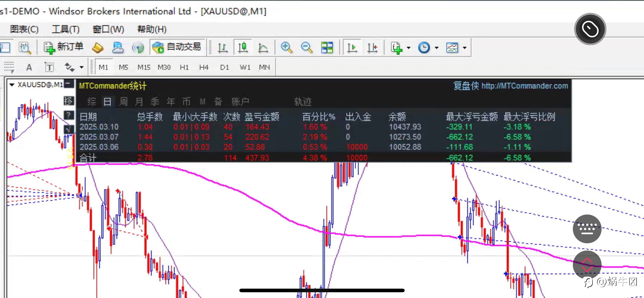Image resolution: width=644 pixels, height=298 pixels.
Task: Select the Fibonacci dotted lines tool
Action: pos(9,67)
